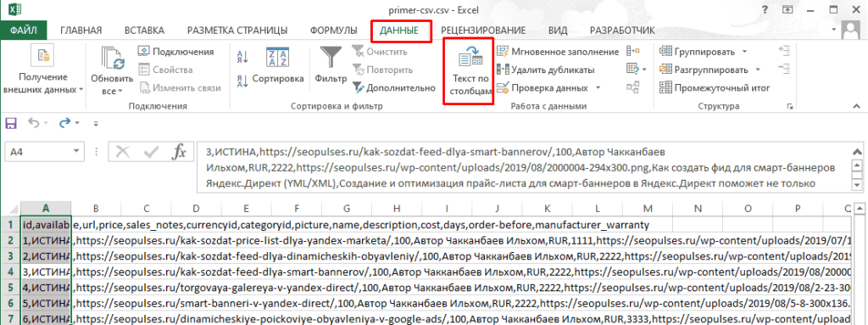
Task: Switch to РАЗМЕТКА СТРАНИЦЫ tab
Action: pos(237,31)
